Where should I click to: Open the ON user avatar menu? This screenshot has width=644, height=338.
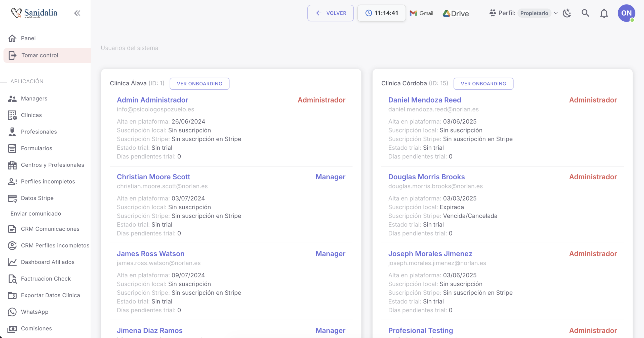(x=626, y=13)
